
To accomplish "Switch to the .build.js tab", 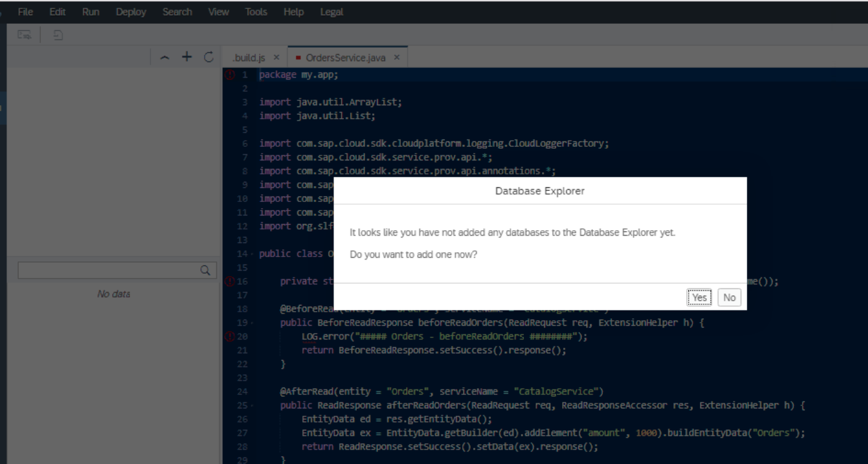I will [248, 58].
